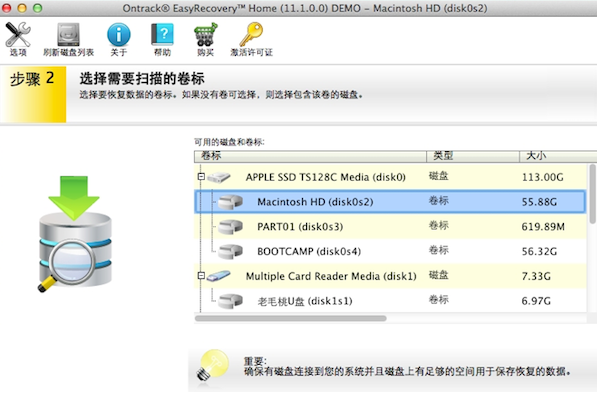The image size is (602, 398).
Task: Select the Macintosh HD (disk0s2) row
Action: click(390, 202)
